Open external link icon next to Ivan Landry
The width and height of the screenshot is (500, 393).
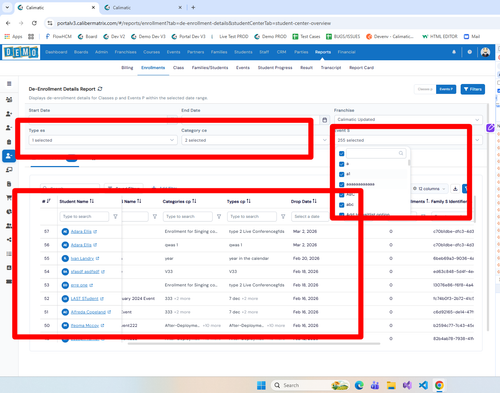(x=97, y=258)
